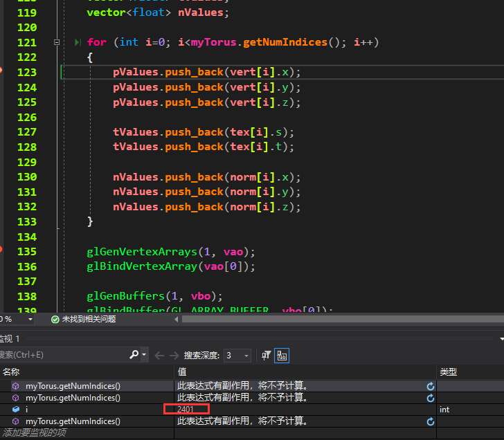
Task: Click the green check icon next to 未找到相关问题
Action: (x=55, y=319)
